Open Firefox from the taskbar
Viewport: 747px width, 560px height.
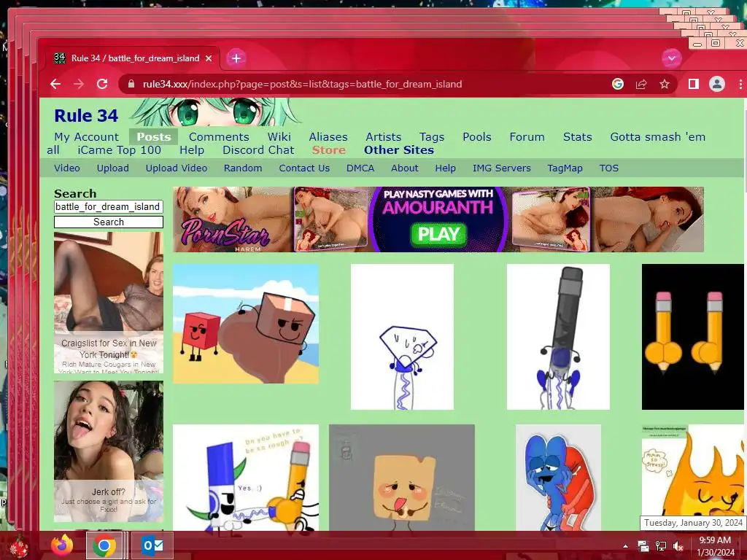pyautogui.click(x=62, y=545)
